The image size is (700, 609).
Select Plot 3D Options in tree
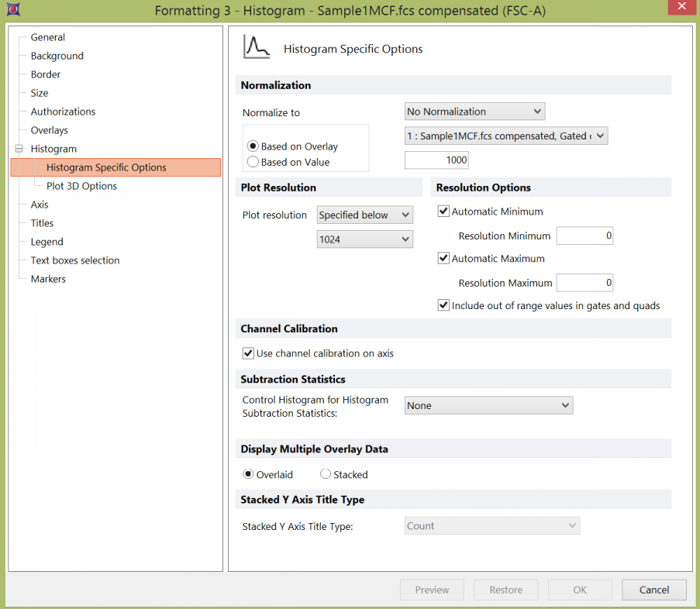tap(81, 186)
